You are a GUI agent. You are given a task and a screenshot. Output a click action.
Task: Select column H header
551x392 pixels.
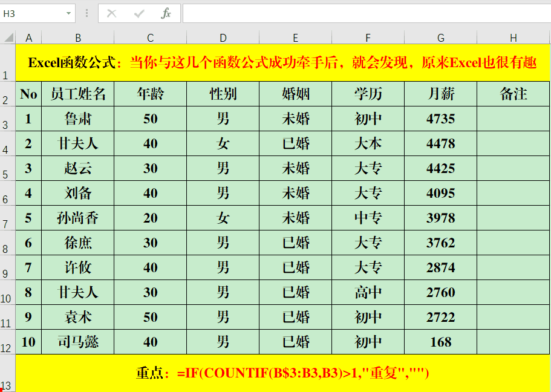(513, 38)
